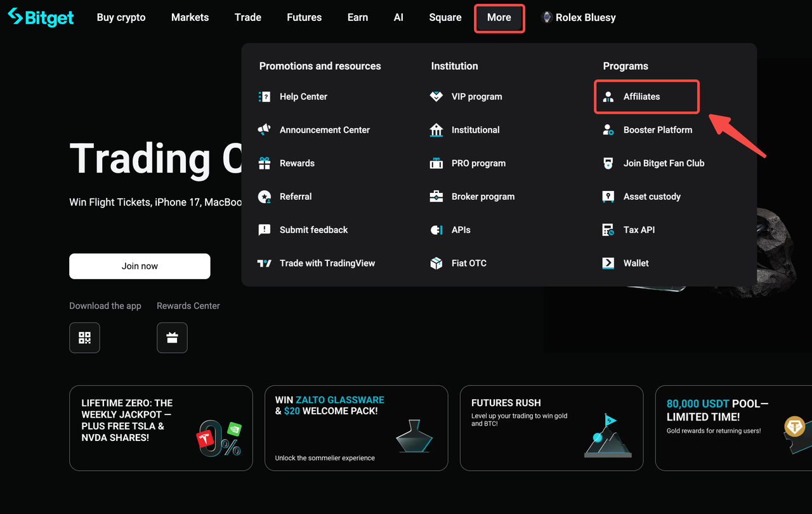Click the Promotions and resources heading
The image size is (812, 514).
320,66
